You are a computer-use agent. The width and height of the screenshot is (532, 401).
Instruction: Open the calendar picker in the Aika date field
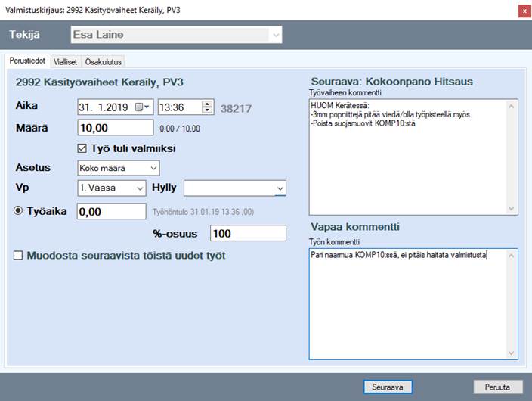pyautogui.click(x=143, y=107)
